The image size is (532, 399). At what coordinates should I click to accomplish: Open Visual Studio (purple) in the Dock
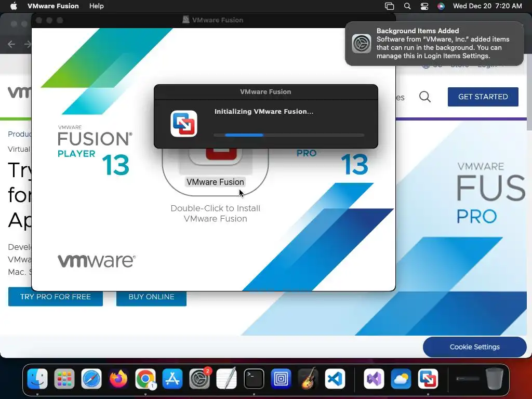374,379
